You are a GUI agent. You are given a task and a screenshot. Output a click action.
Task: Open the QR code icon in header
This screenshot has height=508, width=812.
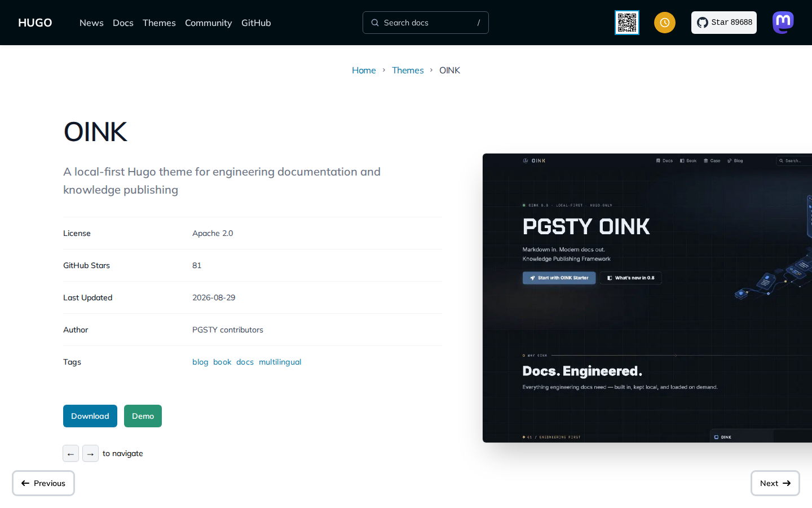point(627,23)
